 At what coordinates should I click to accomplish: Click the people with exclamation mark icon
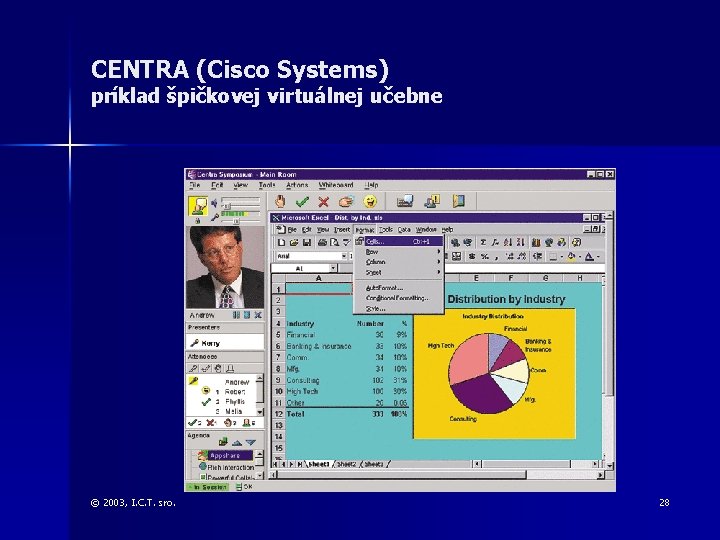coord(432,201)
